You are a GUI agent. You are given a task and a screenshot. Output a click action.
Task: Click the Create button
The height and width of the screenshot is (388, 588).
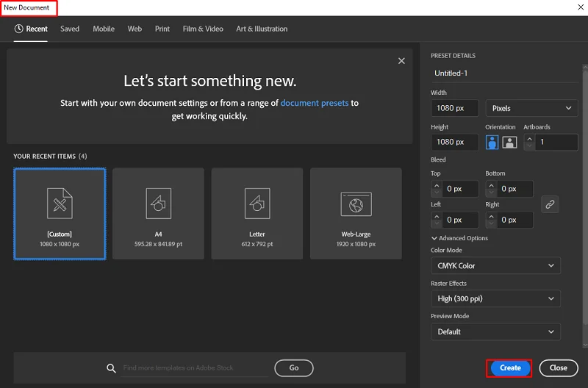510,368
